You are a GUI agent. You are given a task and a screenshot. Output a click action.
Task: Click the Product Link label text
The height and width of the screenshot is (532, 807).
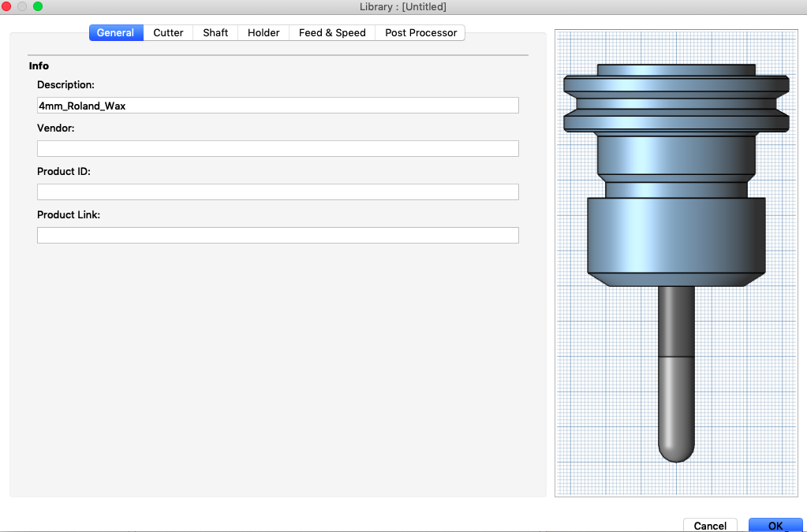pyautogui.click(x=69, y=215)
